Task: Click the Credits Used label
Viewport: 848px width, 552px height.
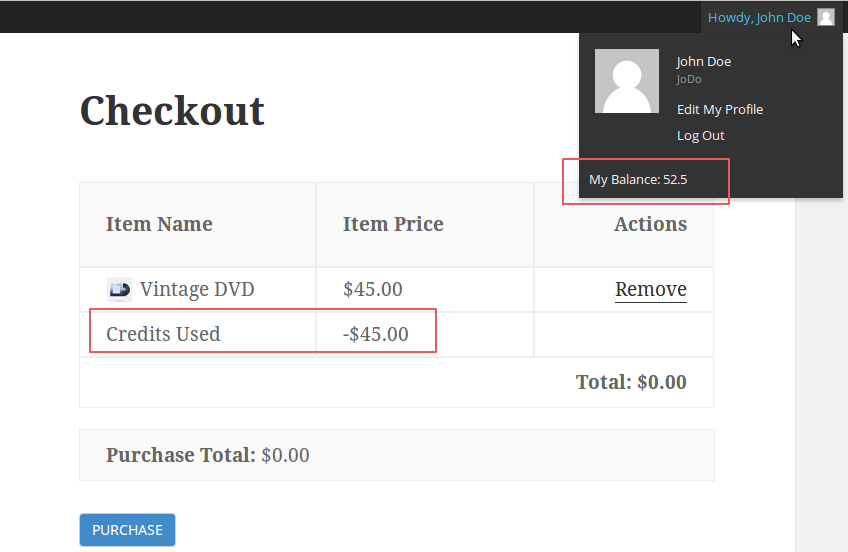Action: [163, 334]
